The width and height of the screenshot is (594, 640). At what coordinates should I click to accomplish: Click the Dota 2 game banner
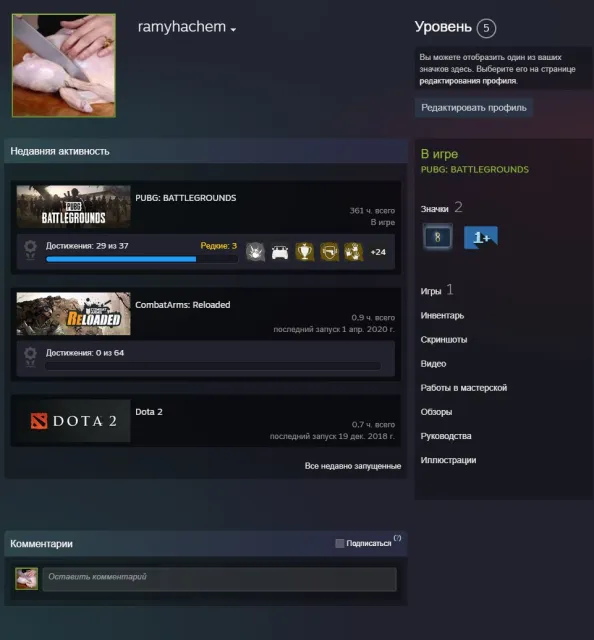point(73,420)
